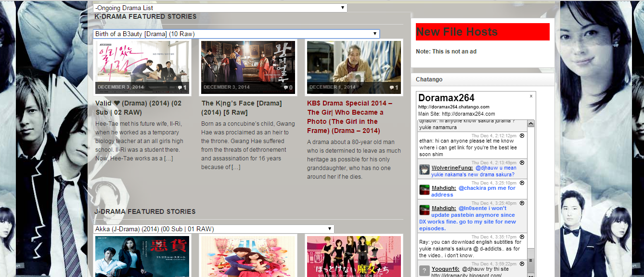644x277 pixels.
Task: Open the Akka J-drama poster thumbnail
Action: tap(142, 256)
